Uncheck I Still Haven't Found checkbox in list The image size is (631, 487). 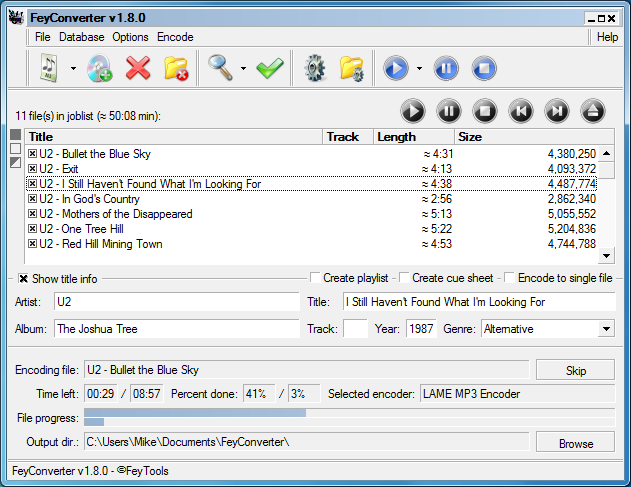[x=33, y=184]
